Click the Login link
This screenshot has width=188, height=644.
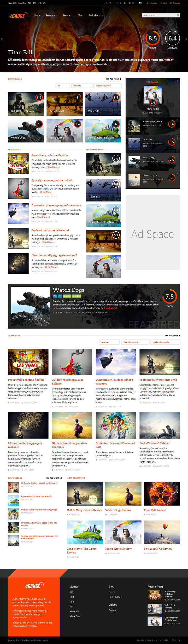164,3
